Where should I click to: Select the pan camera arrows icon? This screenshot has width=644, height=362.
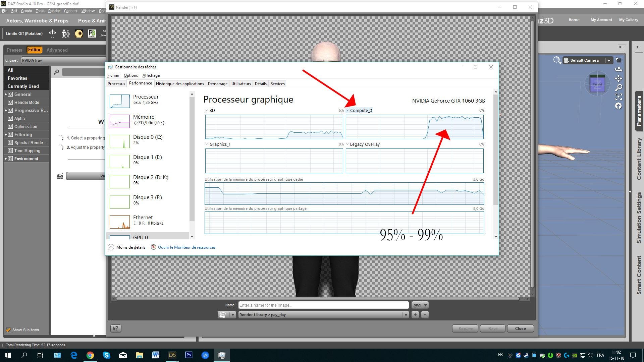(x=619, y=78)
